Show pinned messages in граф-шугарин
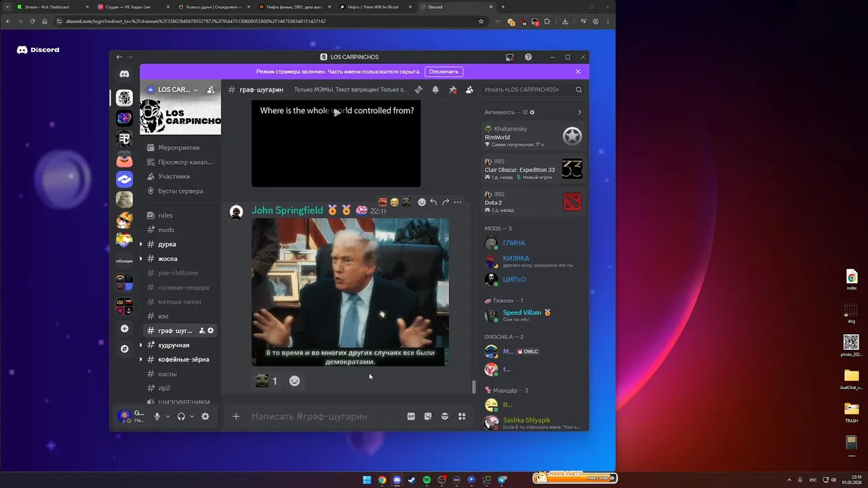Viewport: 868px width, 488px height. pos(452,89)
